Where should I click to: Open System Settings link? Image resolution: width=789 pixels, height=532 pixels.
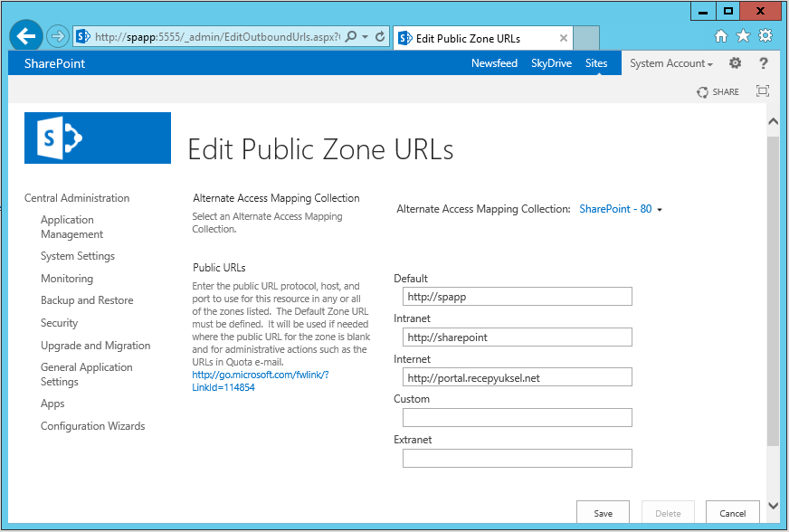pyautogui.click(x=78, y=256)
